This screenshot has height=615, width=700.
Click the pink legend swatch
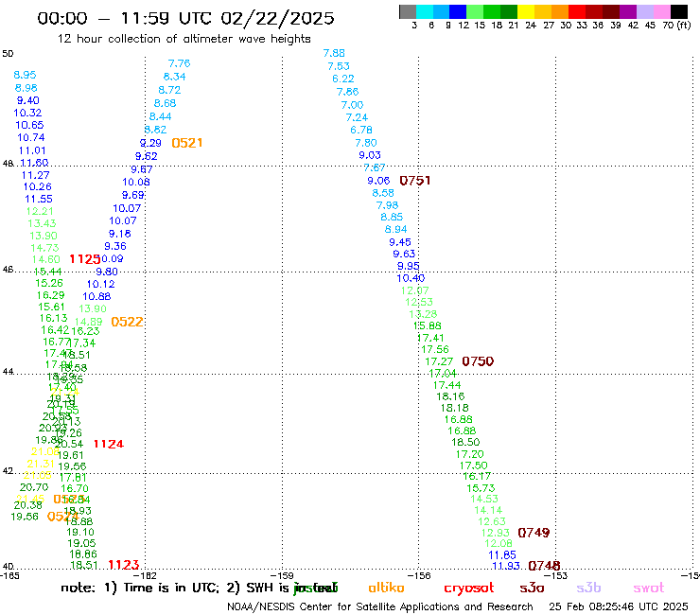pyautogui.click(x=662, y=11)
